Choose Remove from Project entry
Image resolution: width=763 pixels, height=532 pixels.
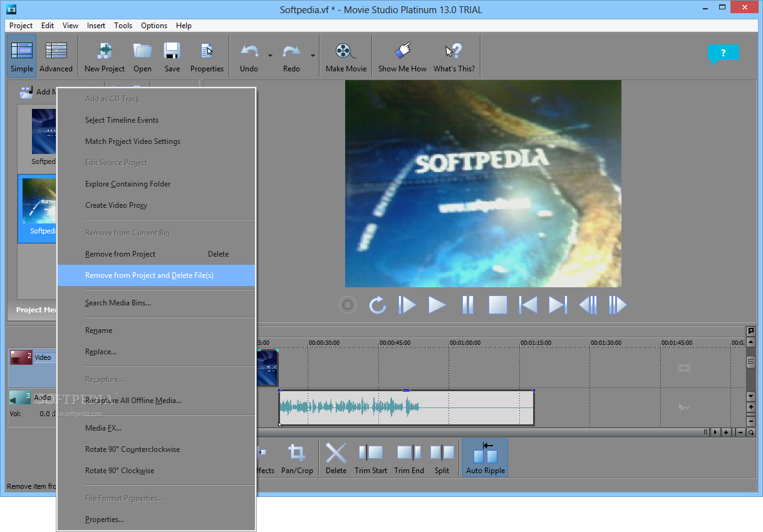[156, 254]
